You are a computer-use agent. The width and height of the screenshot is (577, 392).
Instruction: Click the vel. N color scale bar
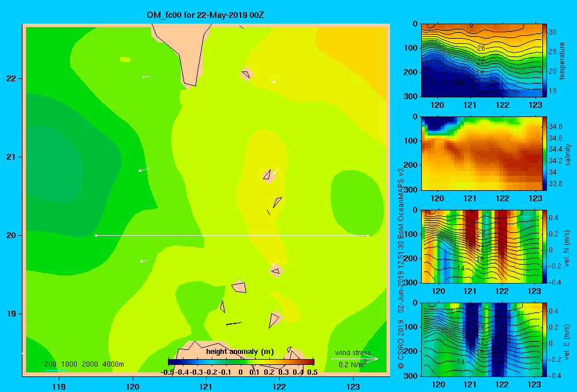point(545,247)
